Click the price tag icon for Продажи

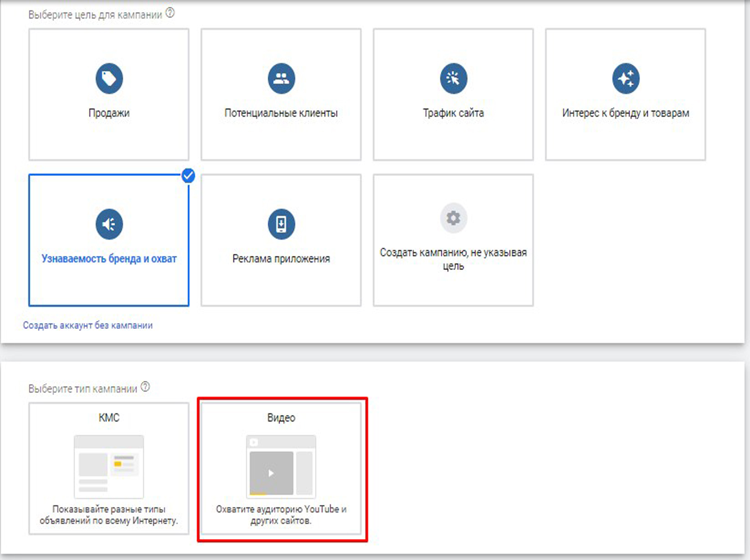(x=109, y=78)
